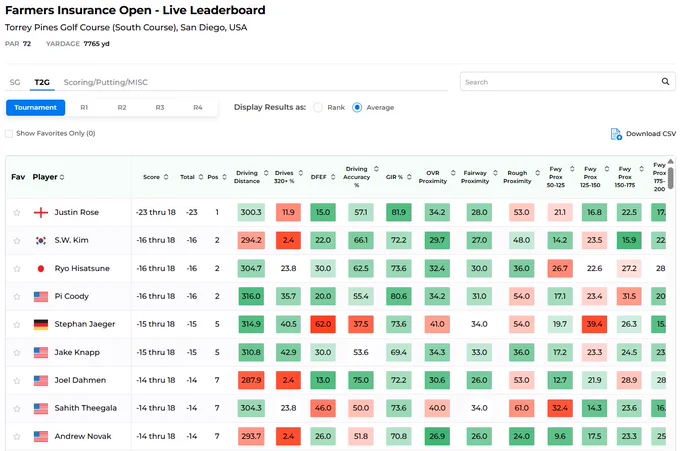Add Jake Knapp to favorites via star

tap(16, 353)
